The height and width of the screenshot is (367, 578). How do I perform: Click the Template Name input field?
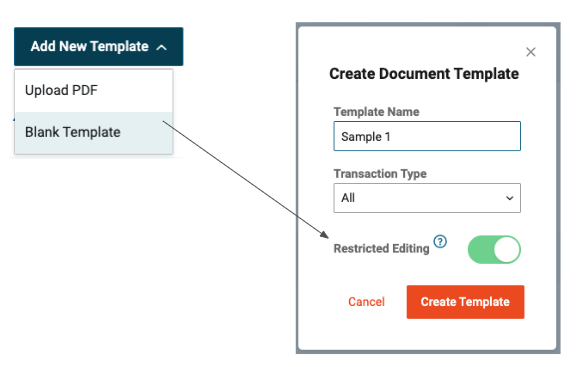[427, 136]
